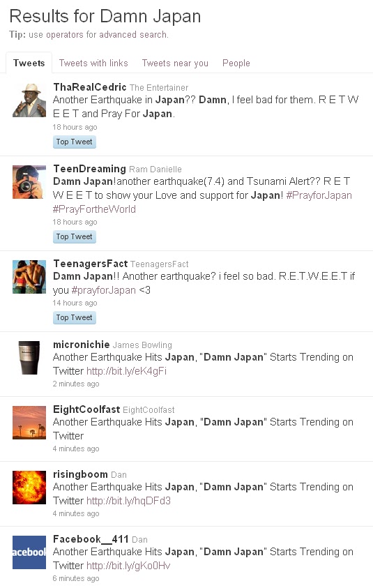This screenshot has width=373, height=588.
Task: Open the TeenagersFact username link
Action: click(91, 264)
